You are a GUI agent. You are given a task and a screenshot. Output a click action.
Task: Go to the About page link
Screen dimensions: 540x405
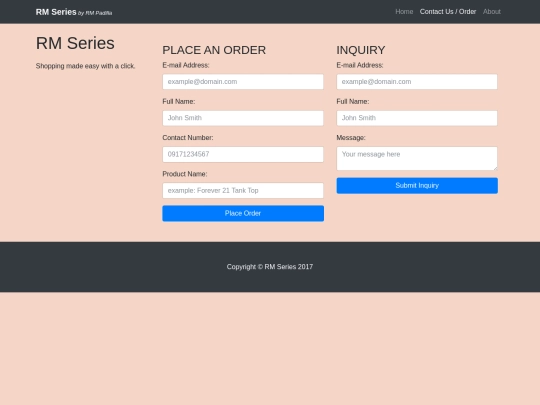[x=491, y=12]
